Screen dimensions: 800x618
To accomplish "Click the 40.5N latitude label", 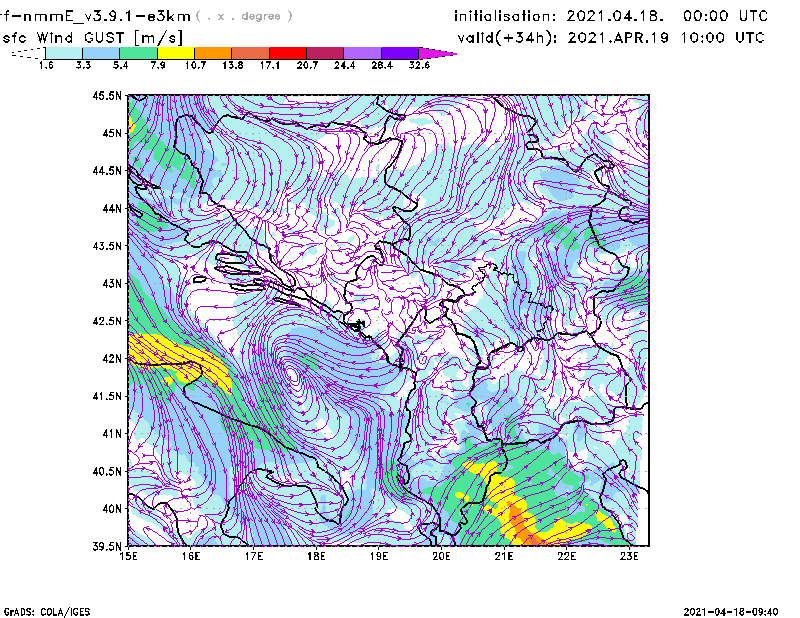I will 107,471.
